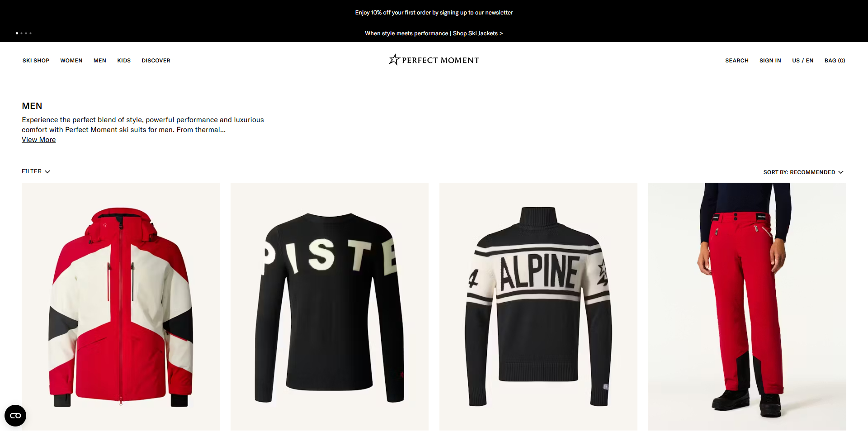This screenshot has width=868, height=431.
Task: Open the US / EN region selector
Action: 802,61
